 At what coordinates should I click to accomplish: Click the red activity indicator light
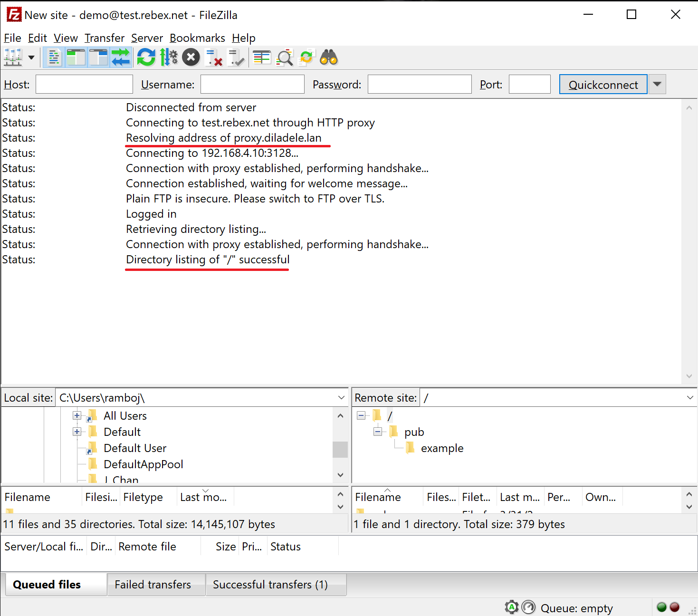click(x=675, y=607)
